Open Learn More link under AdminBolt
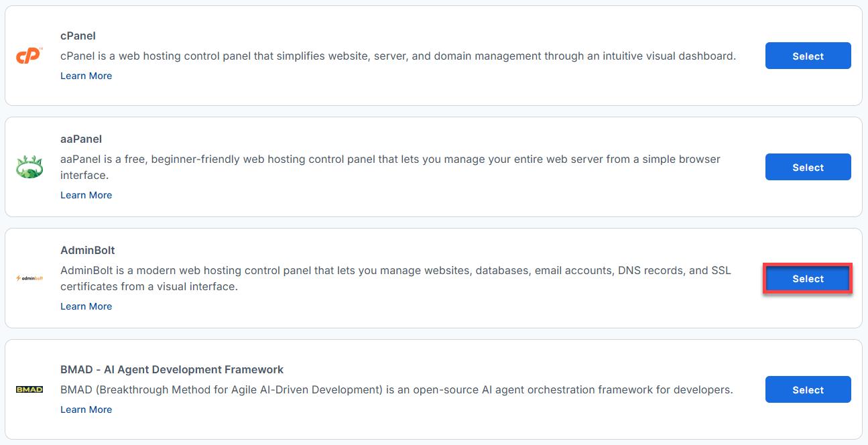The width and height of the screenshot is (868, 445). click(x=86, y=306)
